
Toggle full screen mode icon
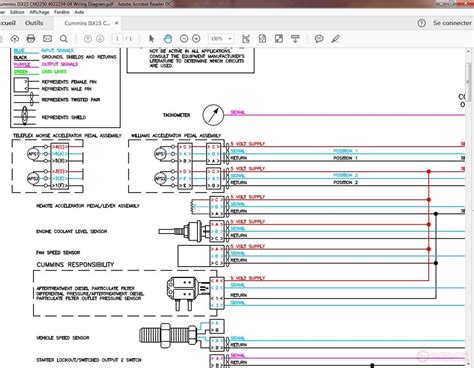[279, 39]
